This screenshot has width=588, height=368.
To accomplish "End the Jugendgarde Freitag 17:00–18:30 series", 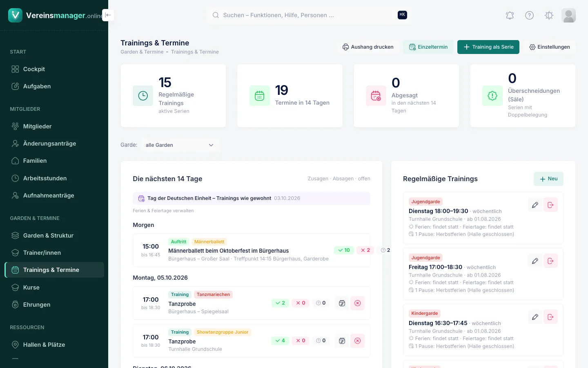I will (550, 261).
